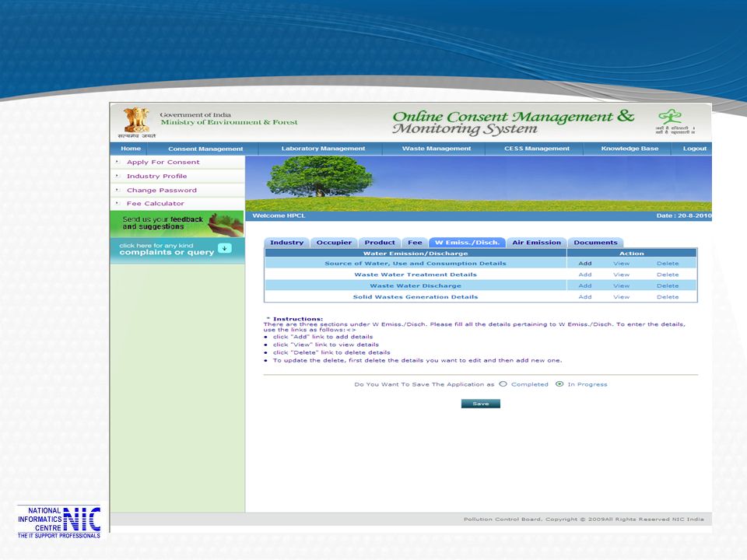
Task: Click Add for Waste Water Discharge row
Action: [585, 285]
